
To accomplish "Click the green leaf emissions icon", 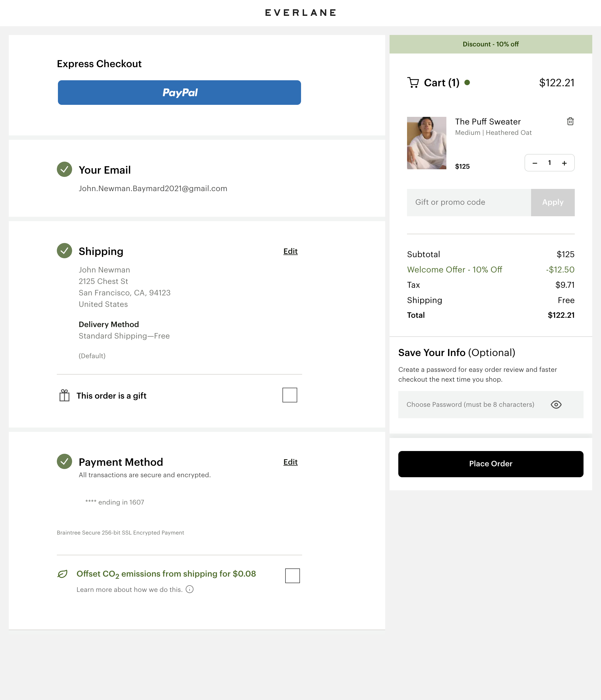I will coord(63,573).
